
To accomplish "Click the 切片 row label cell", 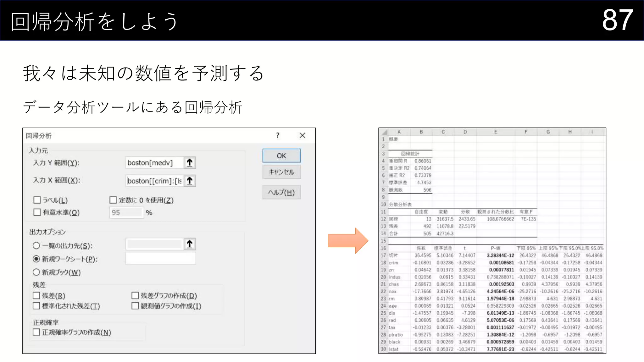I will (x=399, y=255).
